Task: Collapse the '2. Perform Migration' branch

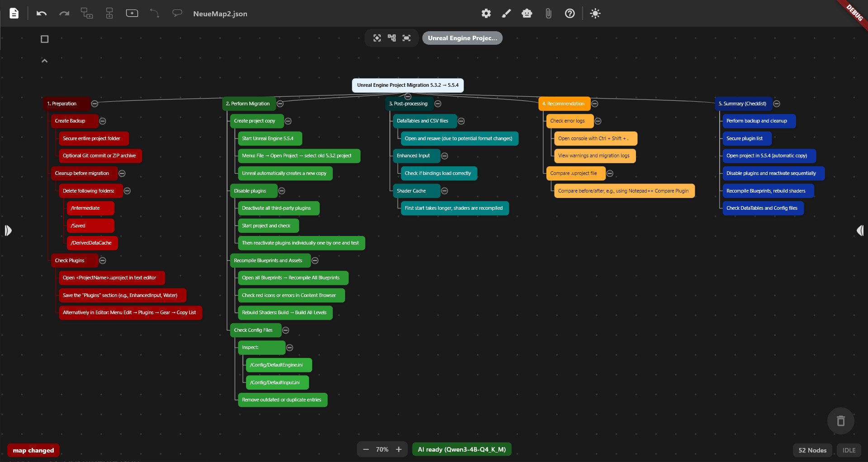Action: coord(280,104)
